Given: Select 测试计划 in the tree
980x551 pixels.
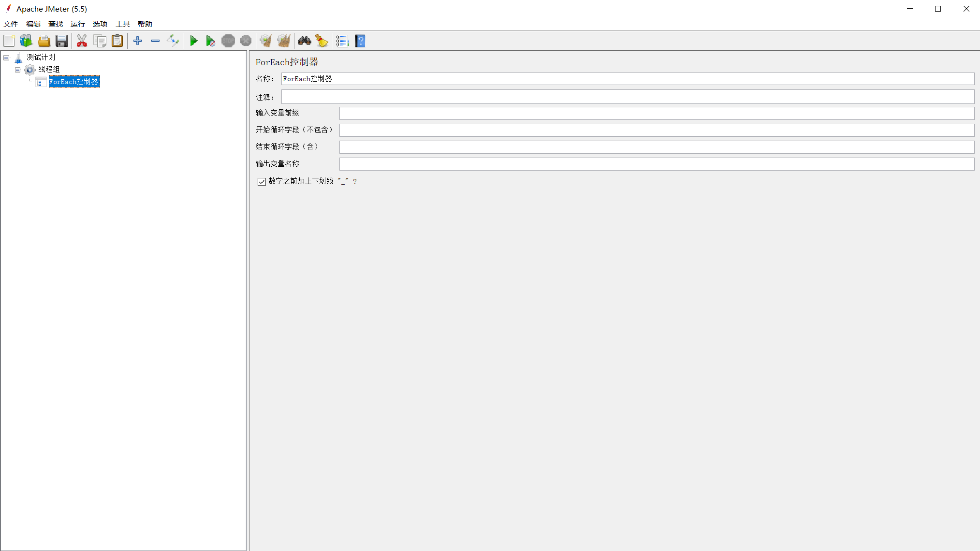Looking at the screenshot, I should pos(41,58).
